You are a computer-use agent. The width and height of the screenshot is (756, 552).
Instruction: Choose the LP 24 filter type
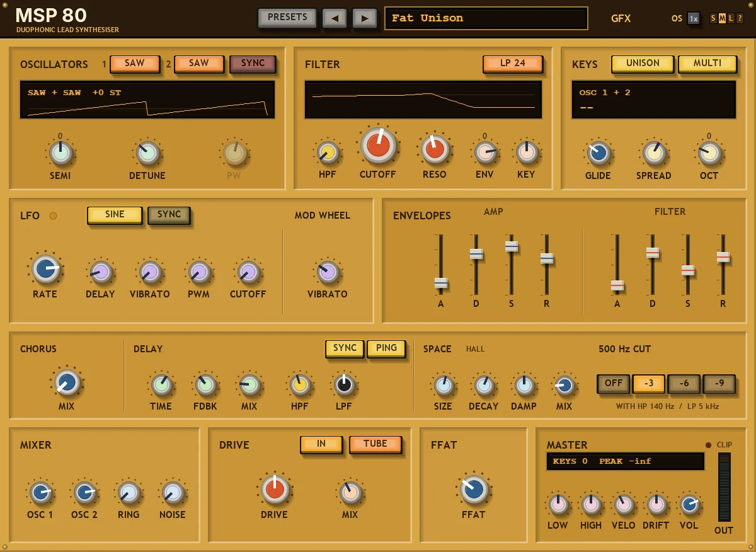[513, 64]
